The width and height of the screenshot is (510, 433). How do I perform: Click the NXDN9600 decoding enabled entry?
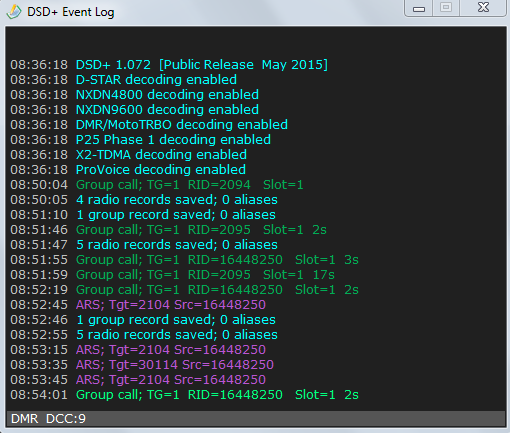coord(134,110)
